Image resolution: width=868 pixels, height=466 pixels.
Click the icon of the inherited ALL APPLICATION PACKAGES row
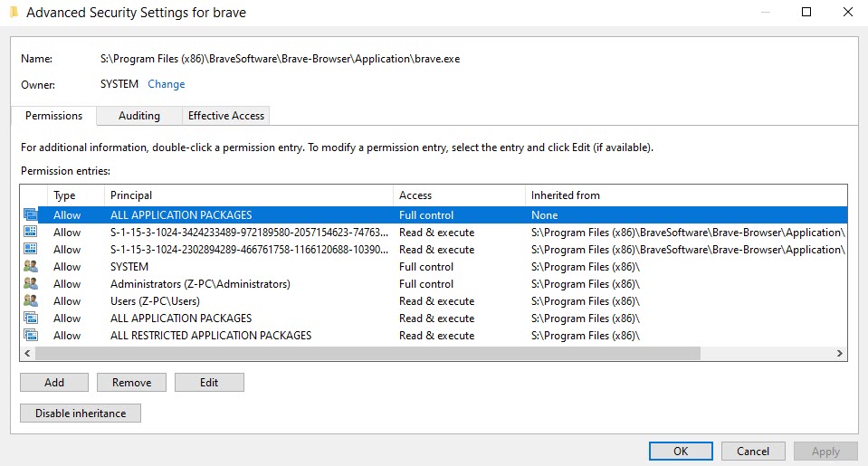[x=31, y=318]
